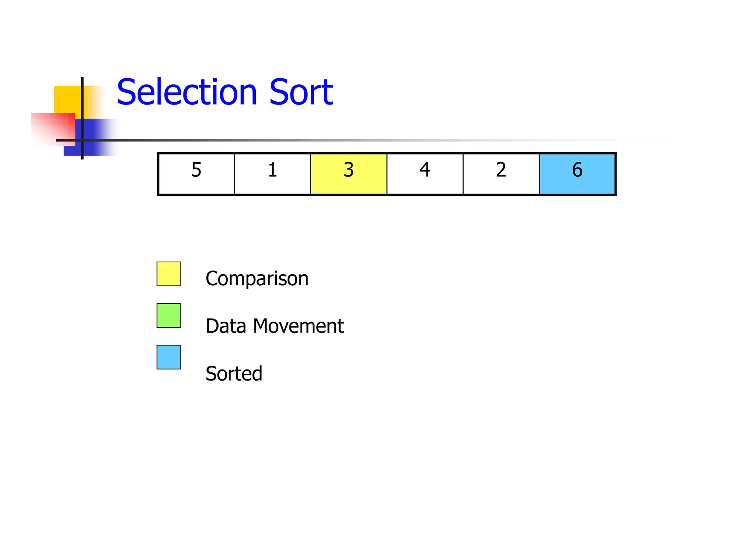Click the "Sorted" legend text label
Image resolution: width=756 pixels, height=535 pixels.
coord(234,374)
